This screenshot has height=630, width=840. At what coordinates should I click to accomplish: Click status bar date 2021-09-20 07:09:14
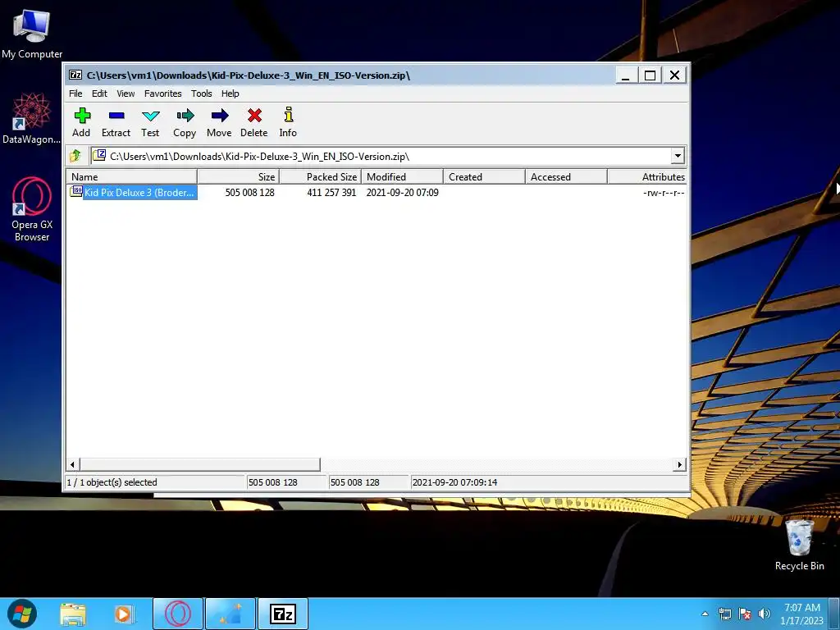coord(454,482)
